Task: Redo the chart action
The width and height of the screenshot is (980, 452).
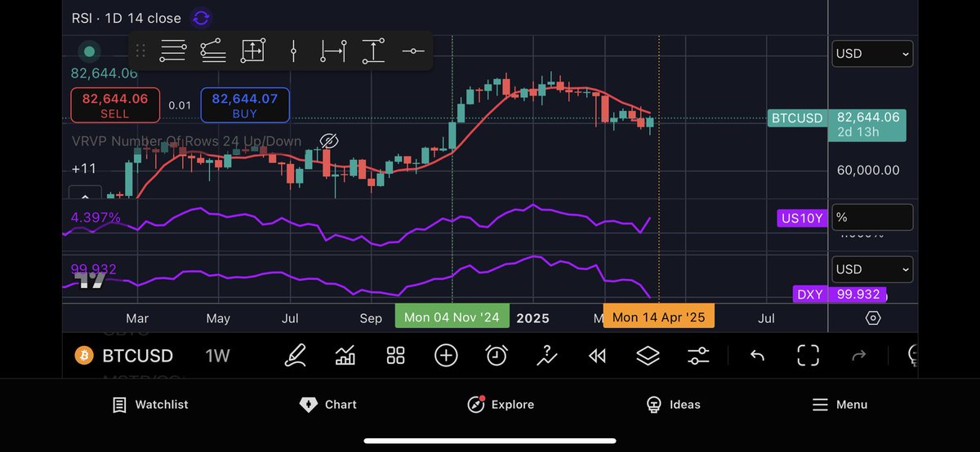Action: pyautogui.click(x=858, y=355)
